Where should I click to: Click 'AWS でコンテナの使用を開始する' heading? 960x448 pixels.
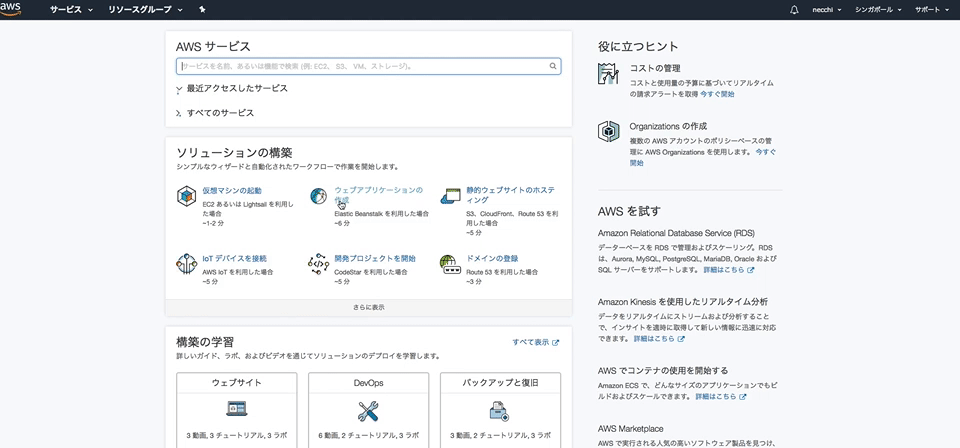pyautogui.click(x=663, y=371)
